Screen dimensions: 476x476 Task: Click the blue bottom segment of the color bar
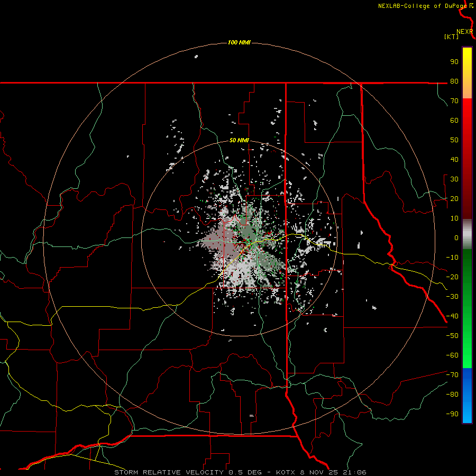point(467,395)
